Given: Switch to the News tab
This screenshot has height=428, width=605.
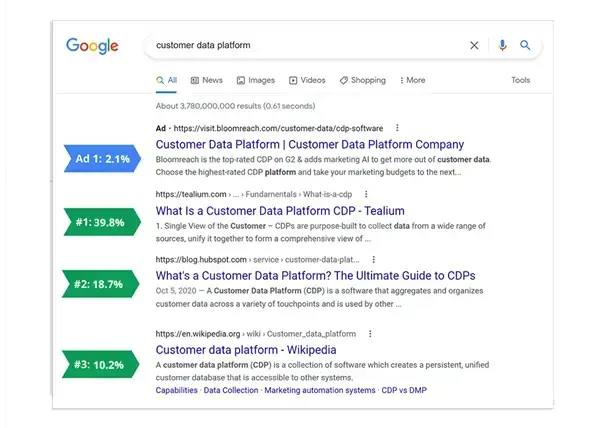Looking at the screenshot, I should point(206,80).
